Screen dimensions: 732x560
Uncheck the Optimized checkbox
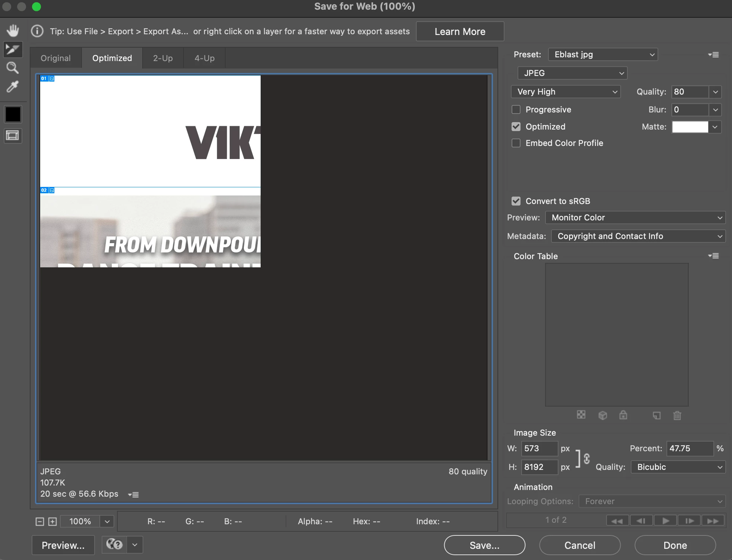(x=516, y=127)
